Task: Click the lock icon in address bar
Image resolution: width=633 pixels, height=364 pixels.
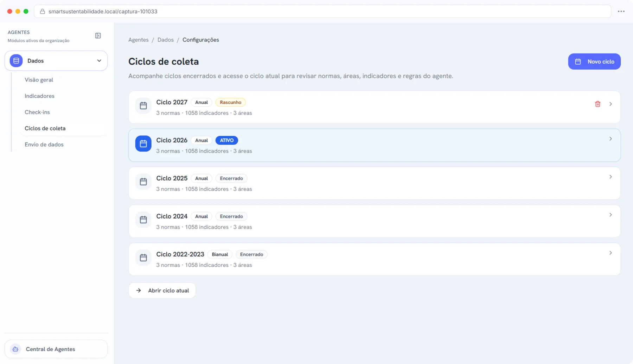Action: 43,11
